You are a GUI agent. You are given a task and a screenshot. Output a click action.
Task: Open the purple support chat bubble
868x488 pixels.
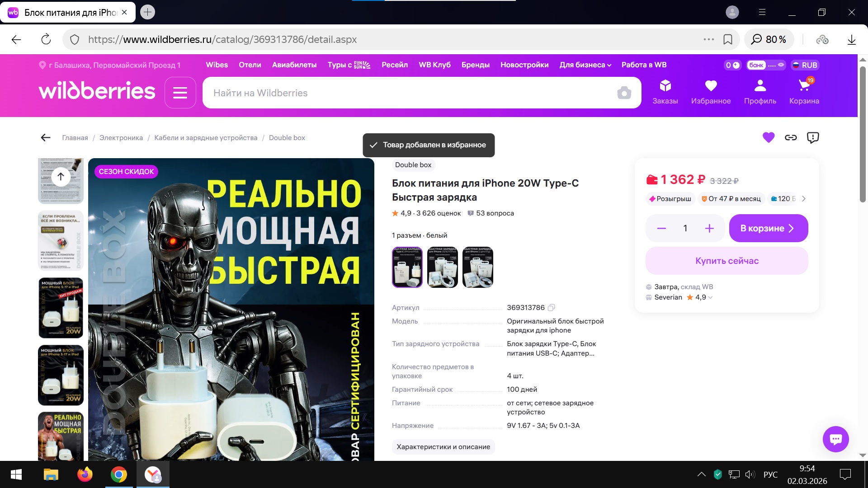point(835,439)
